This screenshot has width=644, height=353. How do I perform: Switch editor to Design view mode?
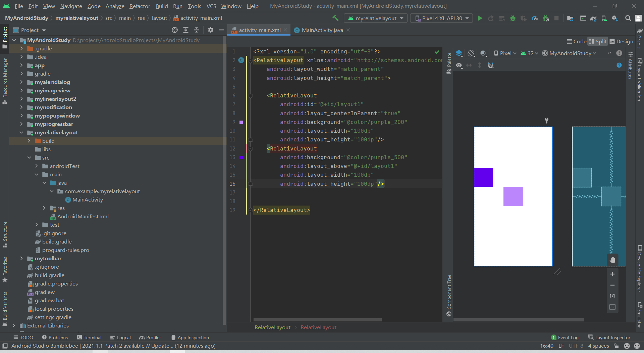coord(621,41)
